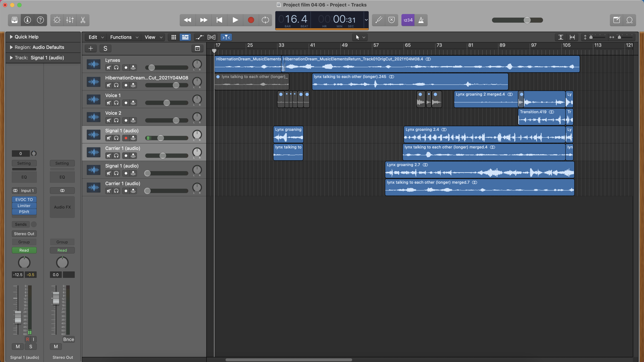Open the Library panel icon
This screenshot has width=644, height=362.
[14, 20]
